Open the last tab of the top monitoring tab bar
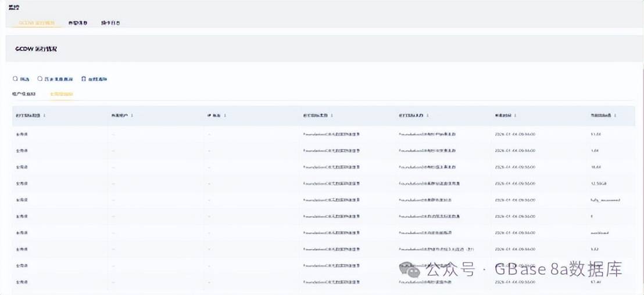This screenshot has width=644, height=295. pos(111,23)
